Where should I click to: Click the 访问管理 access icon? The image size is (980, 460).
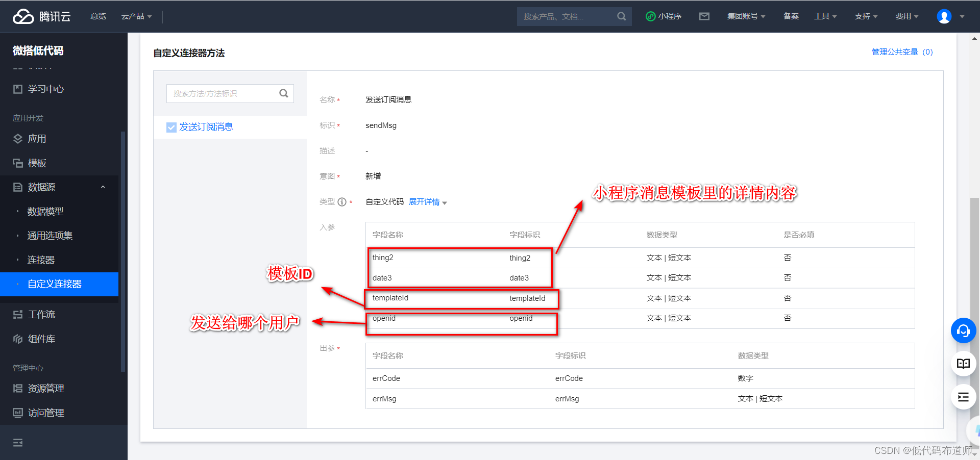[18, 413]
